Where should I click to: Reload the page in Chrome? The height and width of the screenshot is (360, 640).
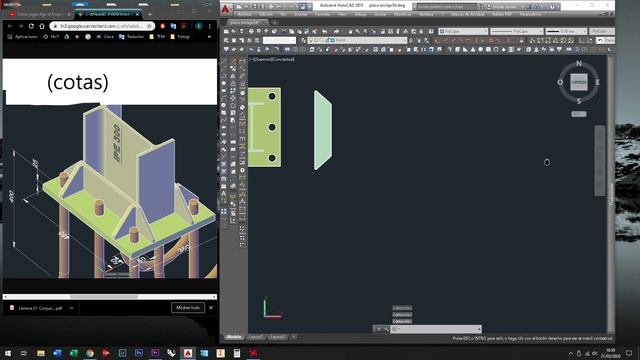click(31, 26)
